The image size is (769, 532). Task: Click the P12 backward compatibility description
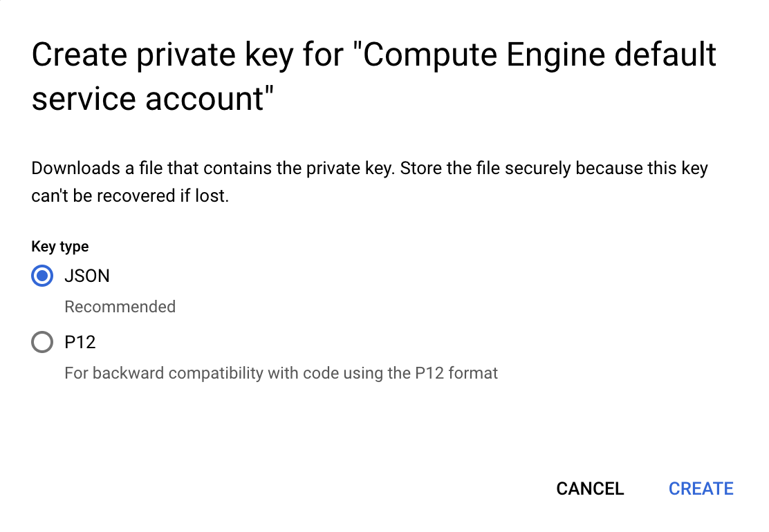[x=281, y=373]
